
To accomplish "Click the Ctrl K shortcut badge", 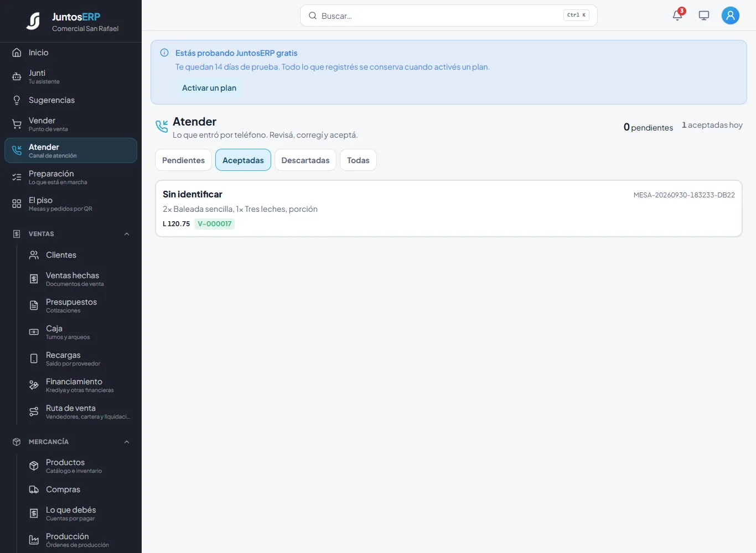I will (576, 15).
